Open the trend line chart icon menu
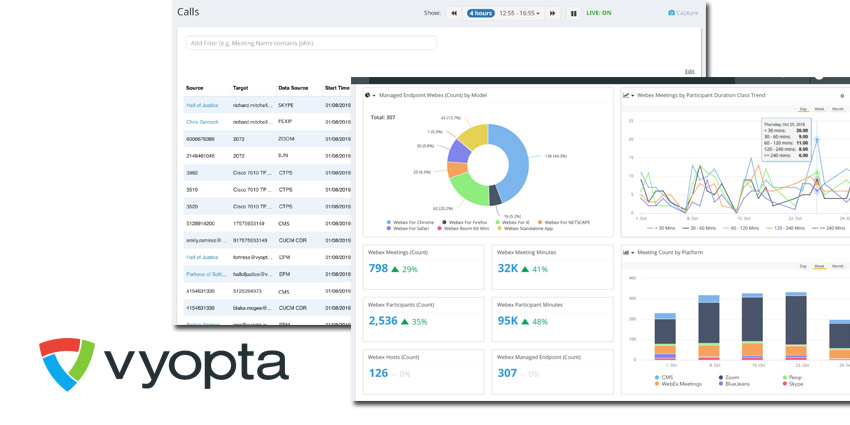 click(x=626, y=95)
